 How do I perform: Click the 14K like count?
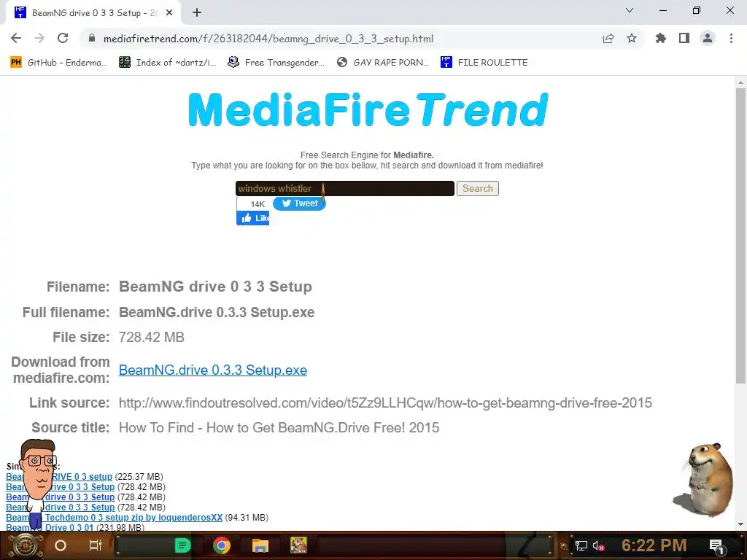coord(258,204)
